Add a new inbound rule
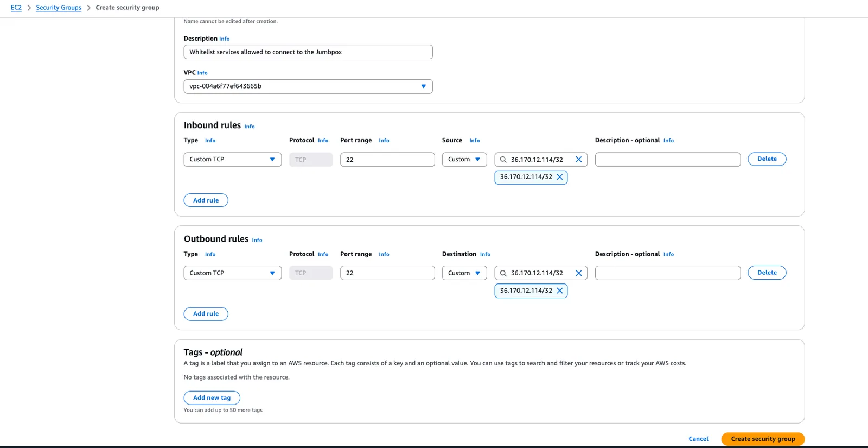 [206, 200]
